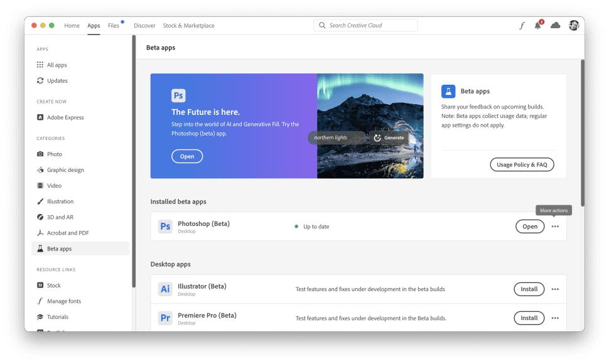Check cloud sync status icon
Image resolution: width=609 pixels, height=364 pixels.
click(556, 25)
